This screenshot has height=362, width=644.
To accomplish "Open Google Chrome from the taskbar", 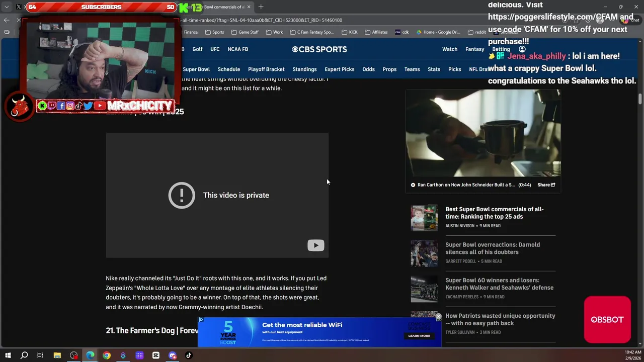I will [107, 355].
